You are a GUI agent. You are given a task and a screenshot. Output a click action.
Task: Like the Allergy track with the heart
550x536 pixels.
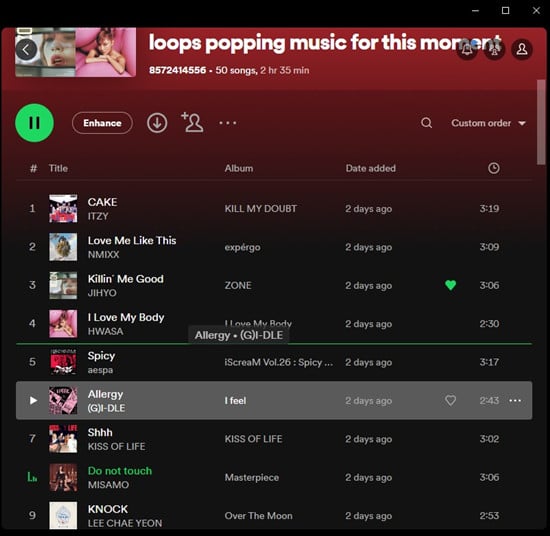tap(450, 400)
